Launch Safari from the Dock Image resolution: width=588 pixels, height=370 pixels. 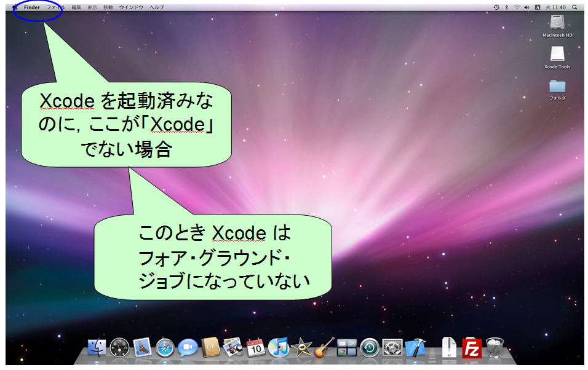click(x=165, y=347)
